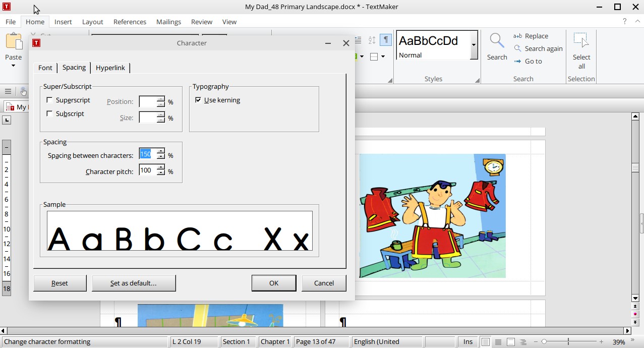The image size is (644, 348).
Task: Open the borders dropdown arrow in ribbon
Action: 383,56
